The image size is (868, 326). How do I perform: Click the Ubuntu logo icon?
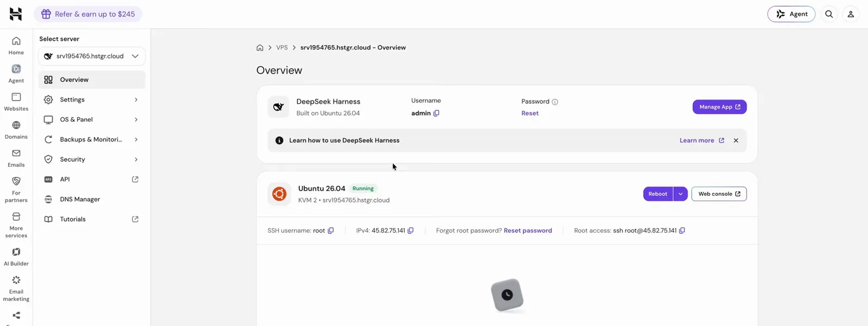[279, 193]
